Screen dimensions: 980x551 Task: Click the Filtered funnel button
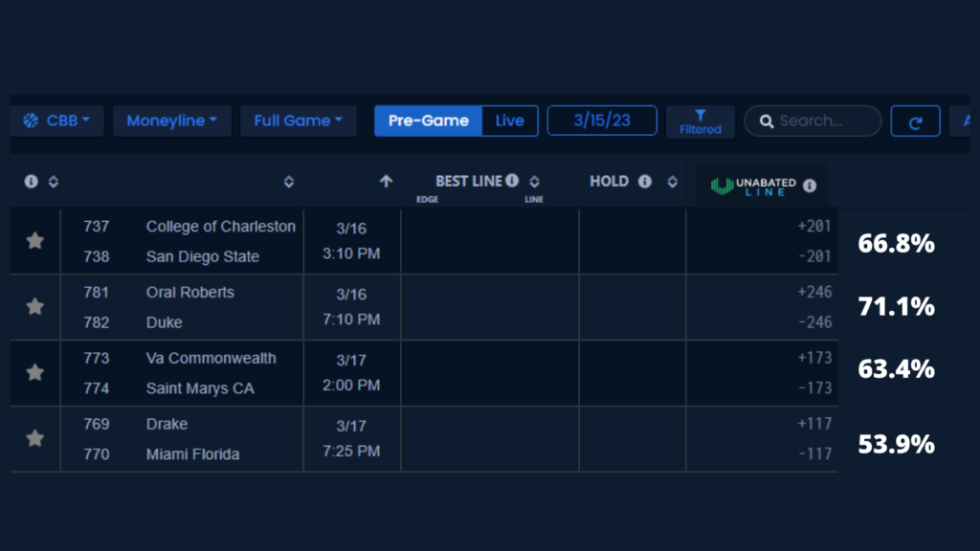click(700, 121)
